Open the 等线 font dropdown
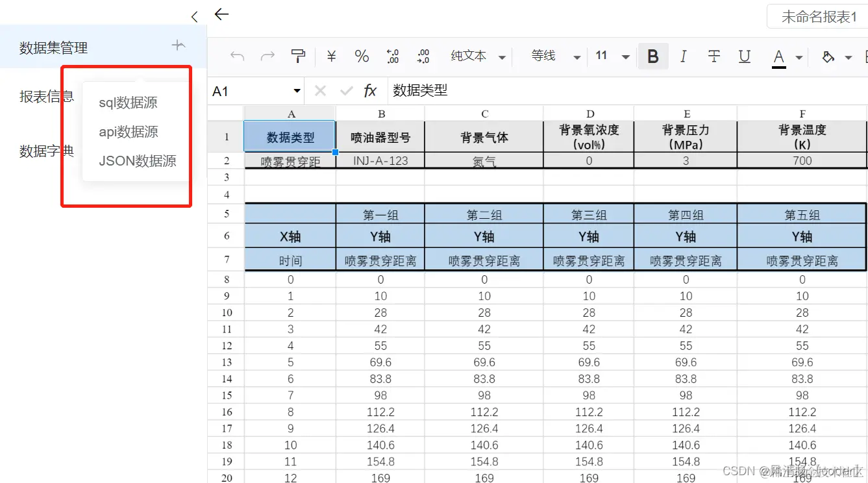Screen dimensions: 868x483 (555, 56)
